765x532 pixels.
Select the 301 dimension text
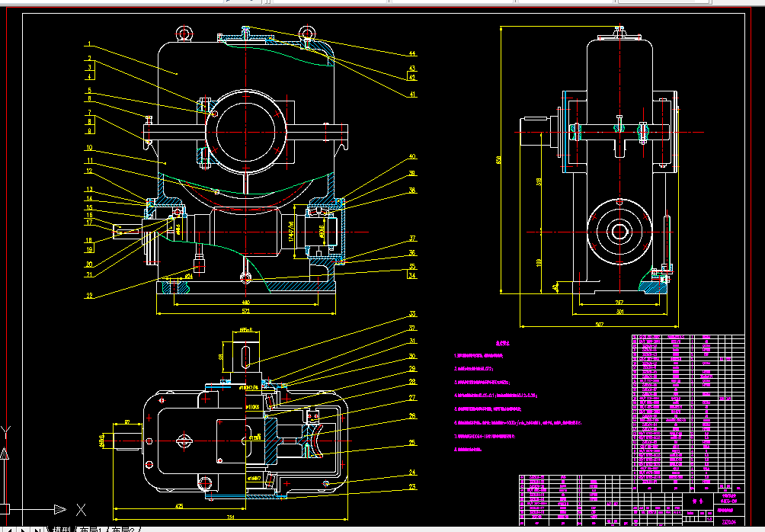[619, 312]
